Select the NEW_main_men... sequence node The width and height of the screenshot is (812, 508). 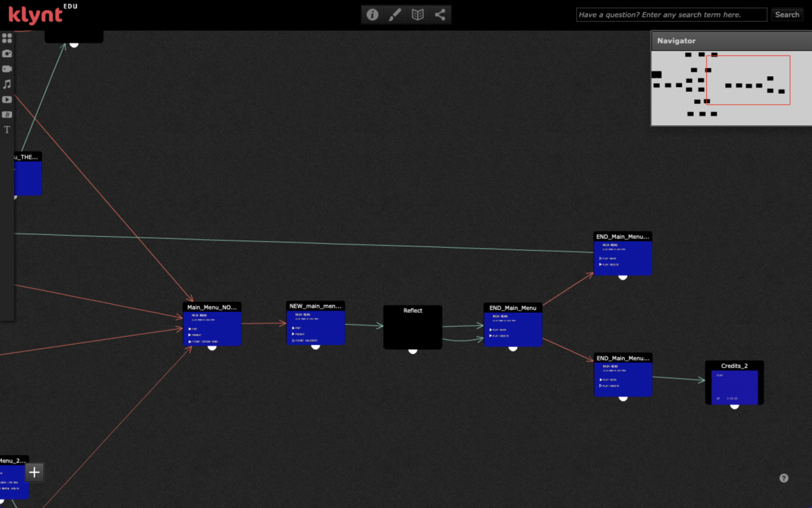(x=315, y=323)
